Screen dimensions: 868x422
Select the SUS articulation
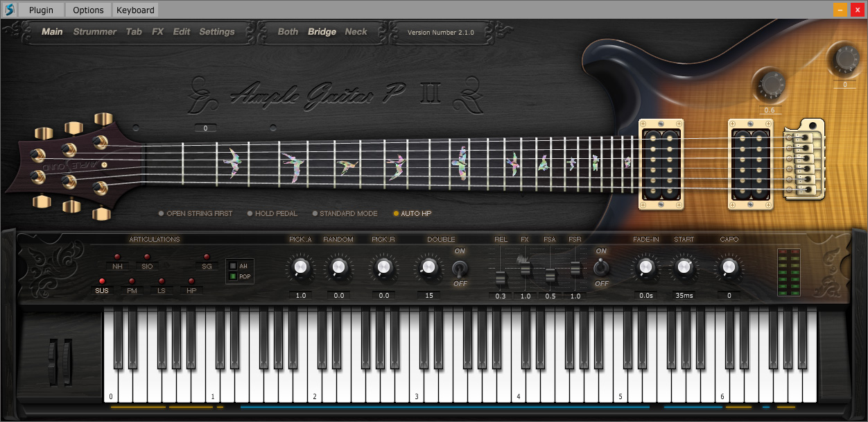(103, 286)
